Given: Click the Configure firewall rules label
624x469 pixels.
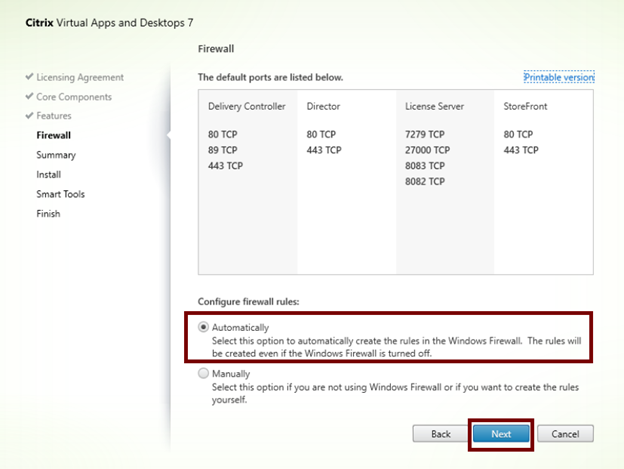Looking at the screenshot, I should point(248,302).
